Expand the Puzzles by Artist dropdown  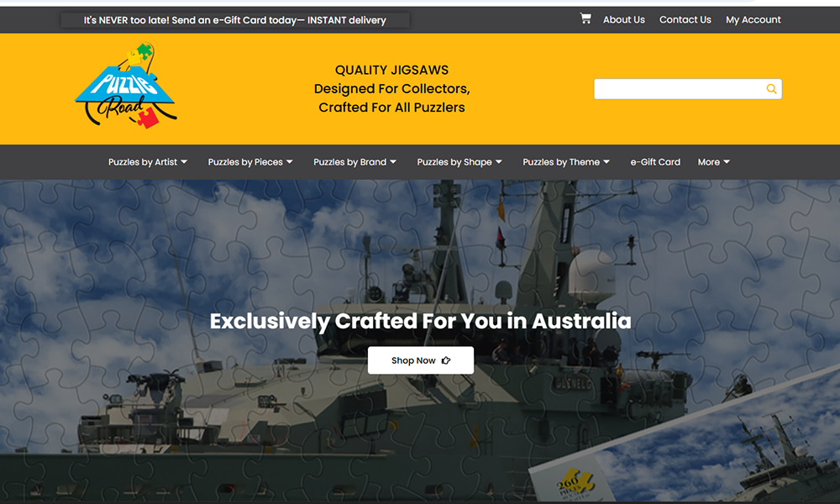coord(148,162)
